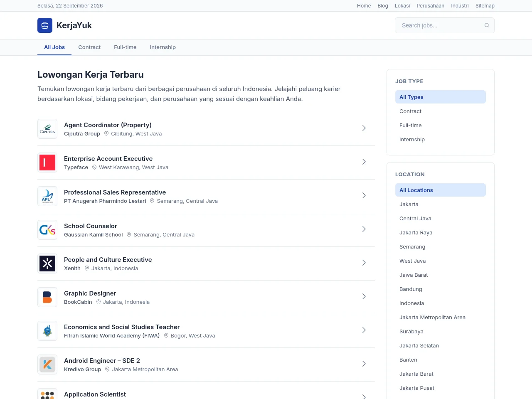Image resolution: width=532 pixels, height=399 pixels.
Task: Click chevron on School Counselor row
Action: pyautogui.click(x=364, y=229)
